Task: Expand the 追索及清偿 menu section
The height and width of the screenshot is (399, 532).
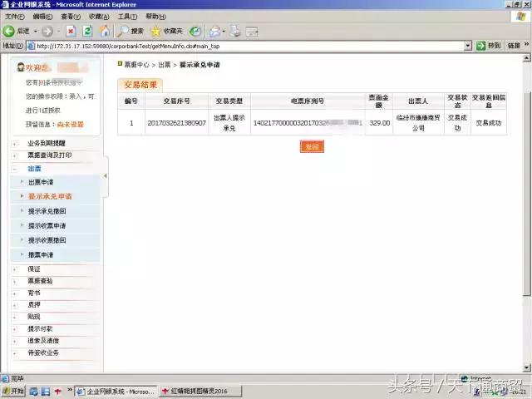Action: (x=43, y=341)
